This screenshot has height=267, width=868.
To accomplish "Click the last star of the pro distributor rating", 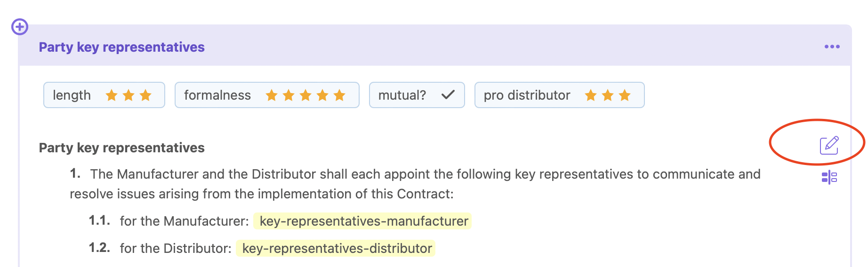I will [625, 95].
